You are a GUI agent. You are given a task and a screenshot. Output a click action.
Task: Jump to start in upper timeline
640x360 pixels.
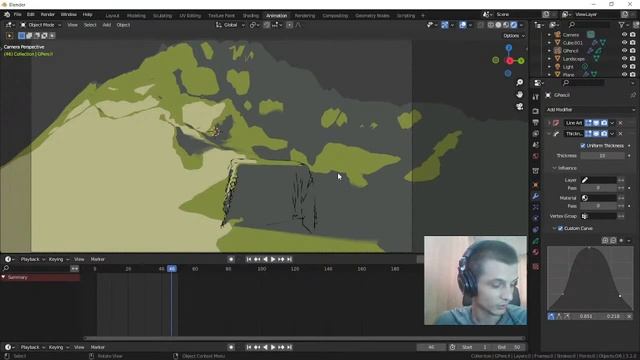(249, 259)
